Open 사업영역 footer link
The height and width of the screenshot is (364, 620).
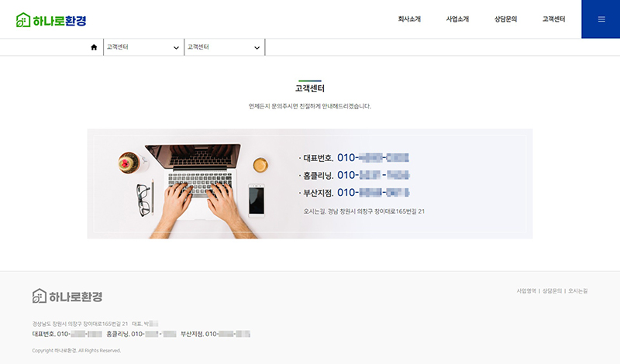(x=526, y=291)
